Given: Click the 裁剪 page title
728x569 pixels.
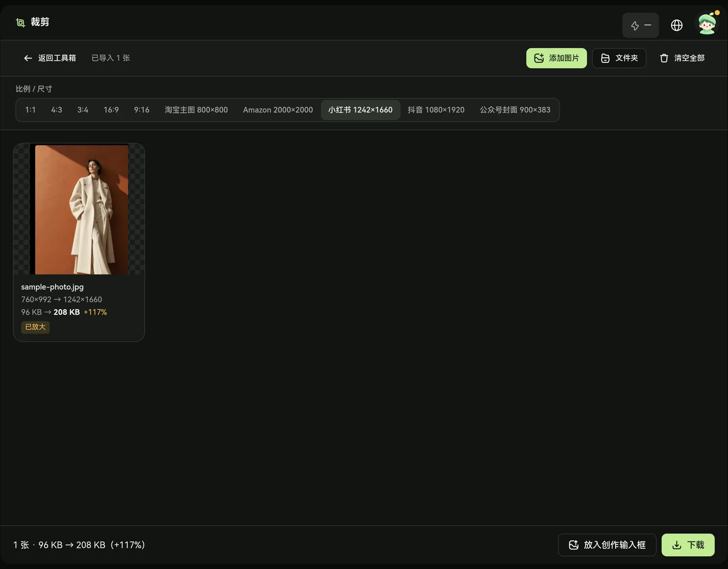Looking at the screenshot, I should pyautogui.click(x=40, y=22).
